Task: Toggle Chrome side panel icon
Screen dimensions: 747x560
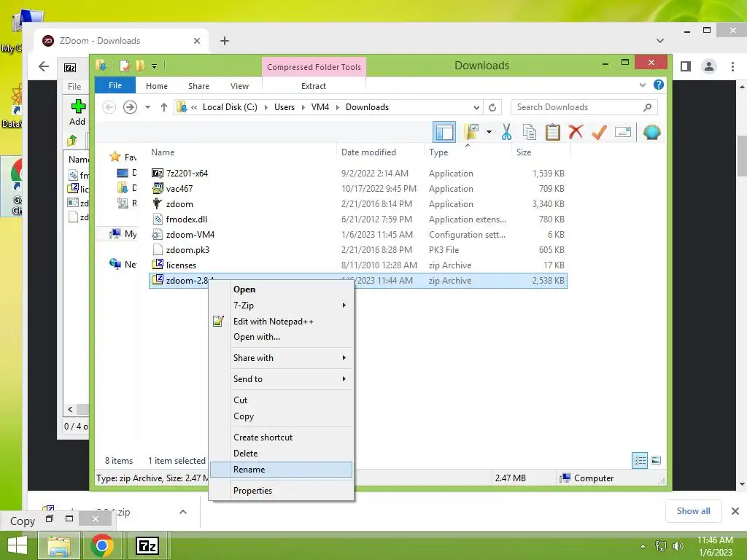Action: [x=686, y=66]
